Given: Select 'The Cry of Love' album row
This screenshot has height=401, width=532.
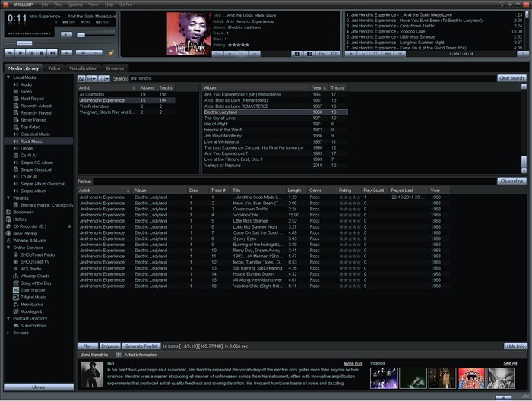Looking at the screenshot, I should coord(275,118).
